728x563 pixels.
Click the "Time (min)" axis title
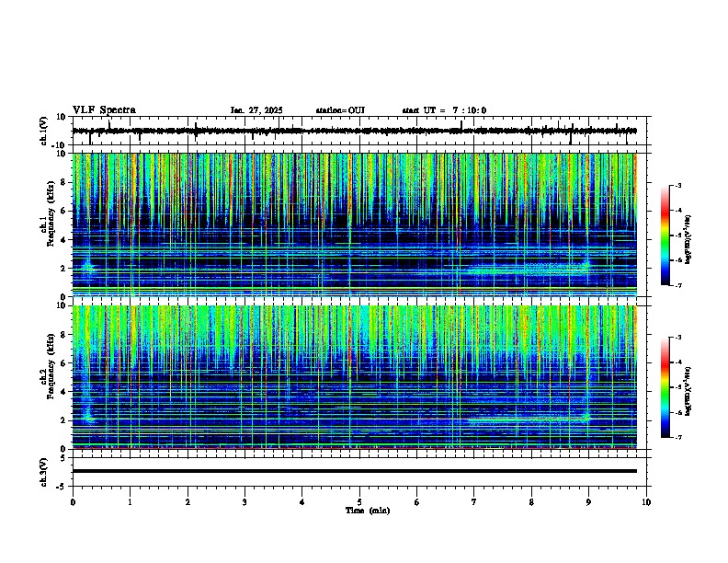tap(368, 511)
